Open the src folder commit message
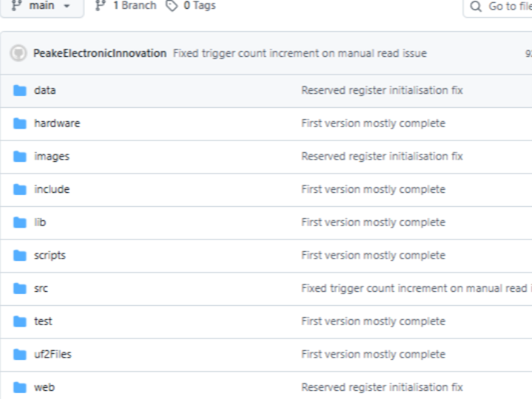532x399 pixels. pyautogui.click(x=415, y=289)
